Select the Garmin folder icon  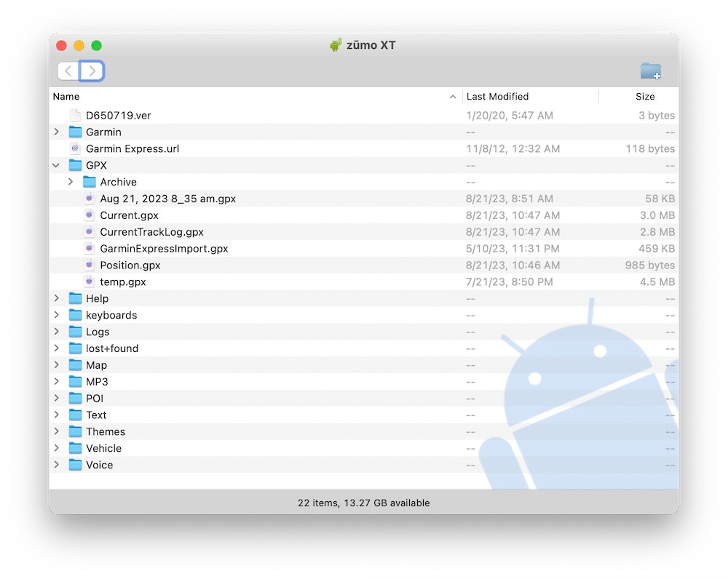(x=75, y=132)
